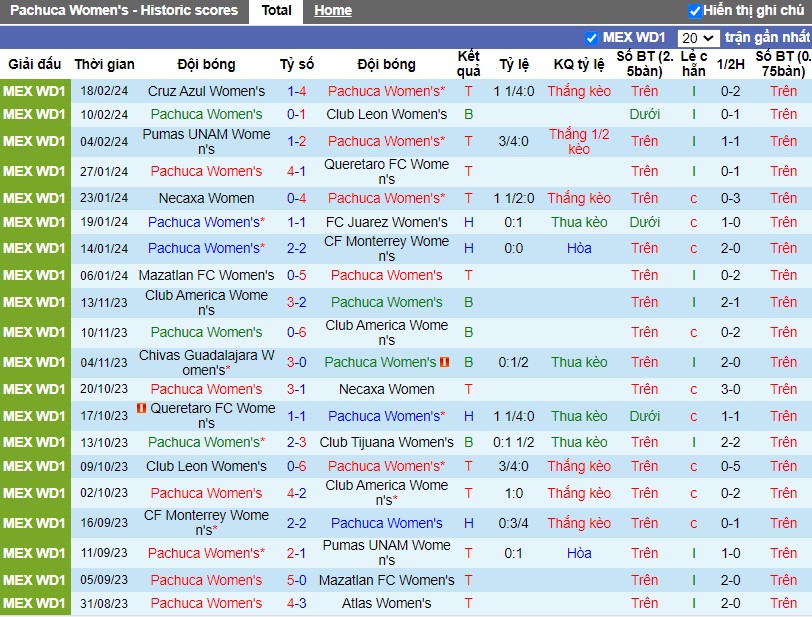
Task: Open Atlas Women's team link
Action: coord(386,604)
